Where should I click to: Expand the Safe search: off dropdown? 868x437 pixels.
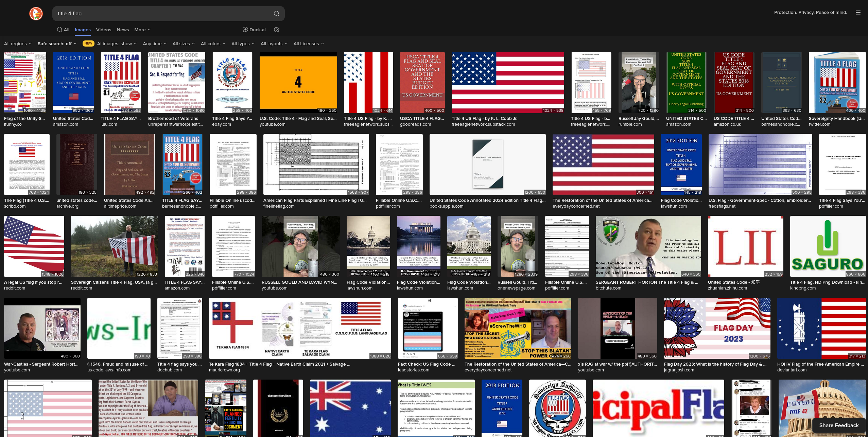pyautogui.click(x=57, y=43)
